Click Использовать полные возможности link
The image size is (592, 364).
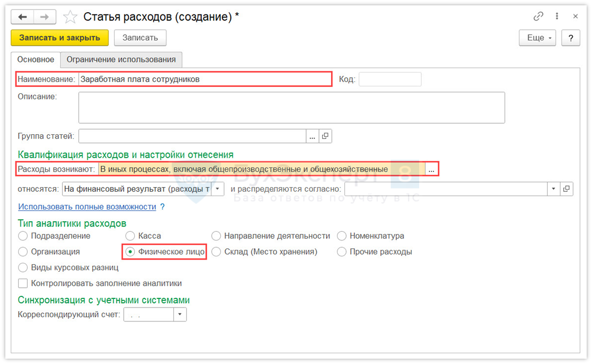click(x=87, y=207)
